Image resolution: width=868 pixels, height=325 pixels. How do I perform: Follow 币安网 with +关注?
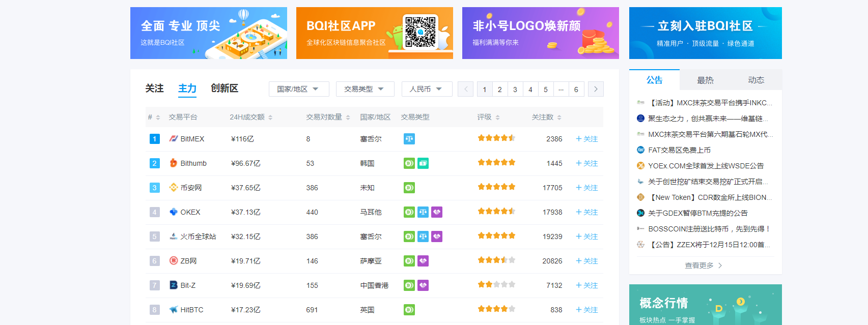pyautogui.click(x=586, y=188)
